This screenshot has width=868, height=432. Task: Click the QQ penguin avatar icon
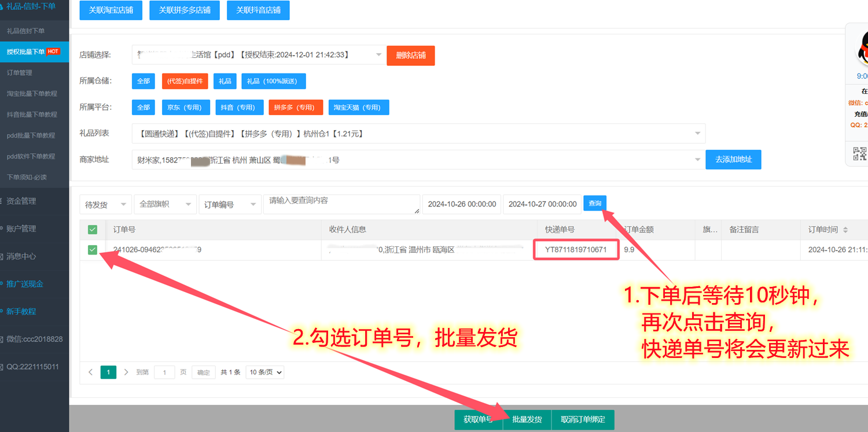[x=862, y=49]
